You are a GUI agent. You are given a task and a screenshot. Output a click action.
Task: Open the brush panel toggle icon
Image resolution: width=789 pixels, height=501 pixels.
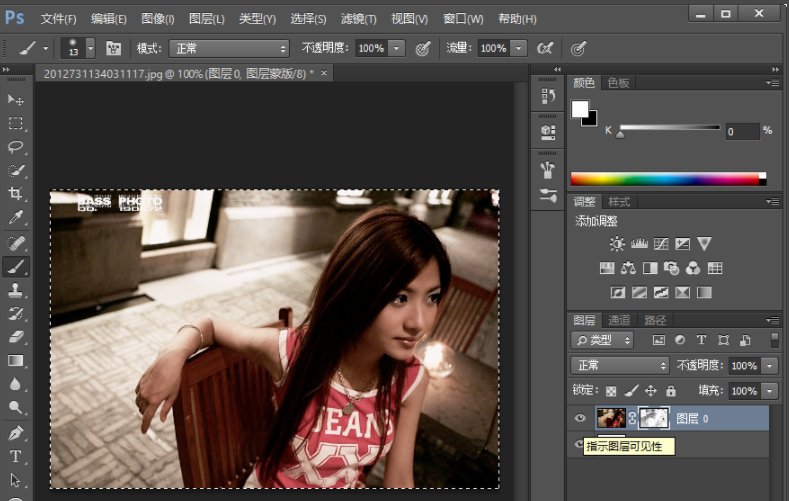tap(113, 48)
